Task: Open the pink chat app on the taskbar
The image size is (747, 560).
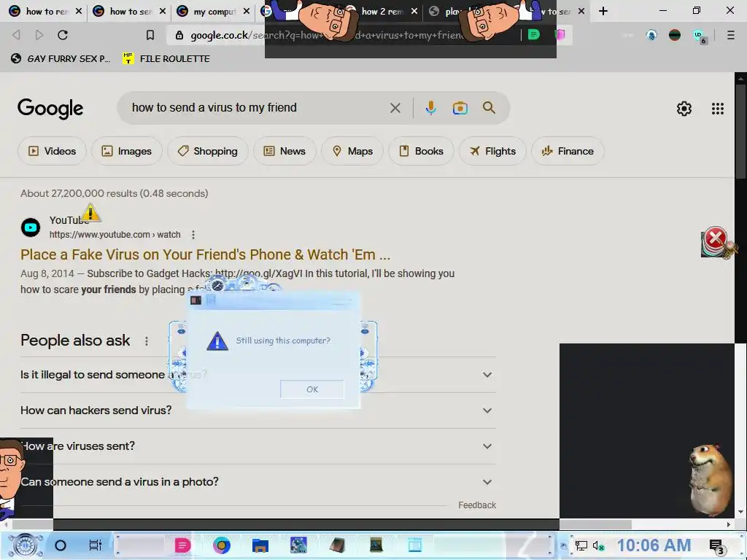Action: pos(182,545)
